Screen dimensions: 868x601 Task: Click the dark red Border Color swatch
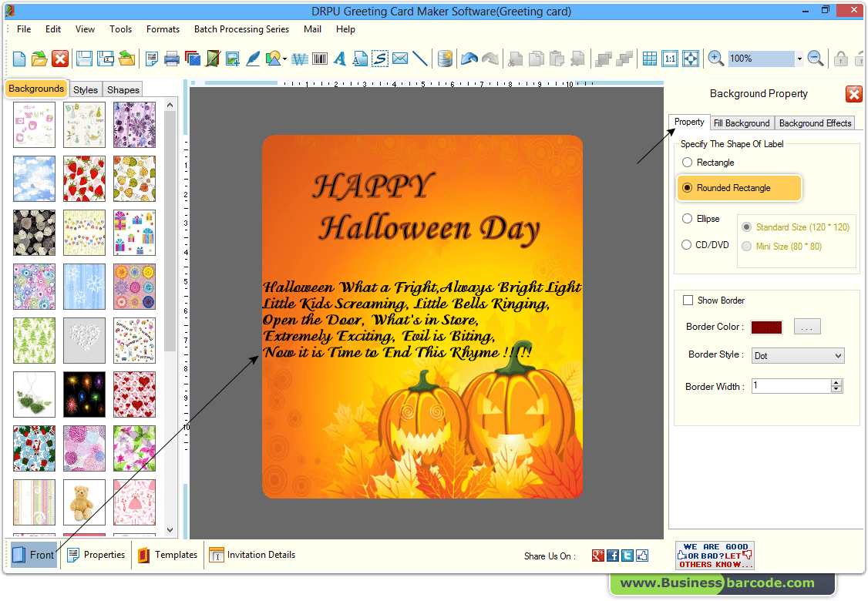pyautogui.click(x=766, y=327)
